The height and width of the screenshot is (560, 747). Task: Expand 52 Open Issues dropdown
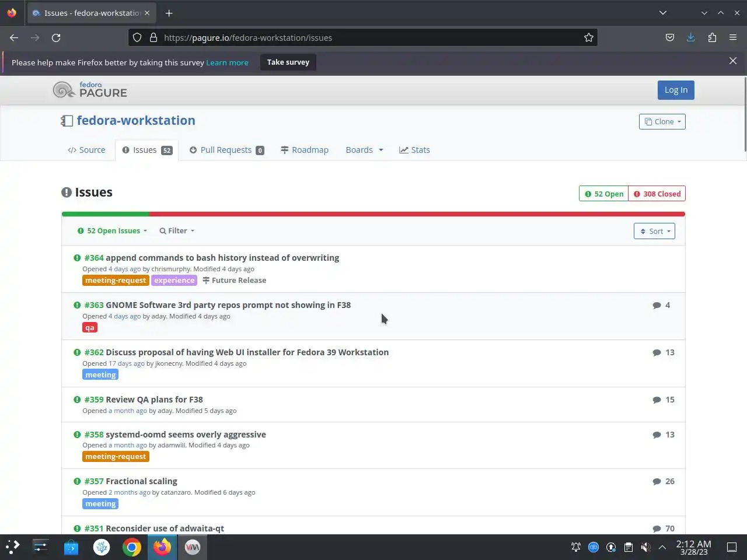(112, 231)
